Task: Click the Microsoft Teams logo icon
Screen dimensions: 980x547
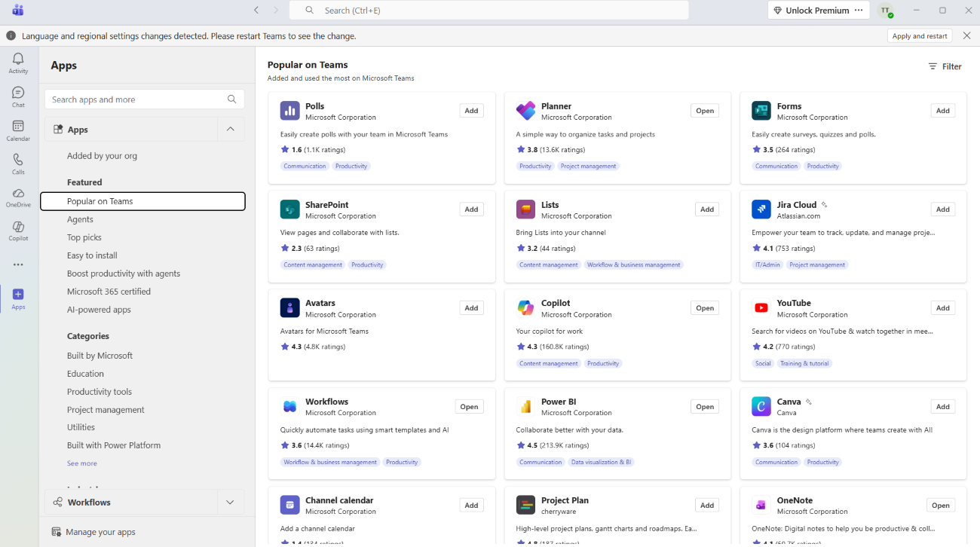Action: [18, 11]
